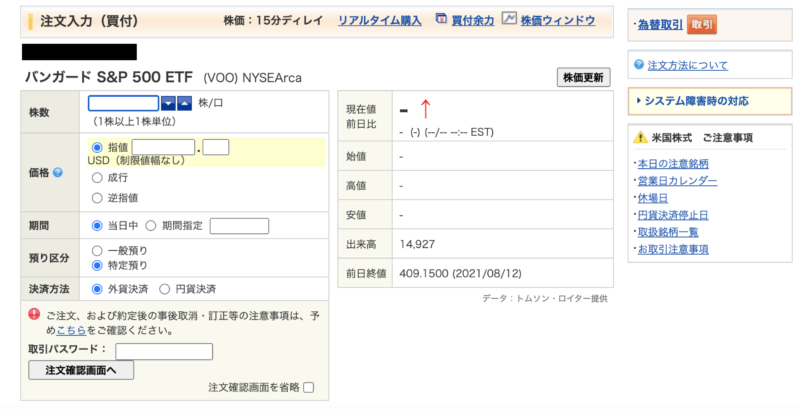This screenshot has height=409, width=800.
Task: Open the 本日の注意銘柄 link
Action: pyautogui.click(x=673, y=164)
